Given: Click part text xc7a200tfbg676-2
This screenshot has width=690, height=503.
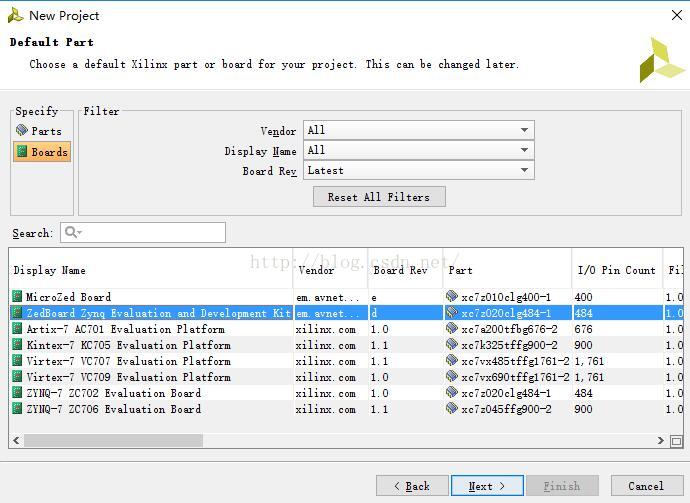Looking at the screenshot, I should (x=509, y=330).
